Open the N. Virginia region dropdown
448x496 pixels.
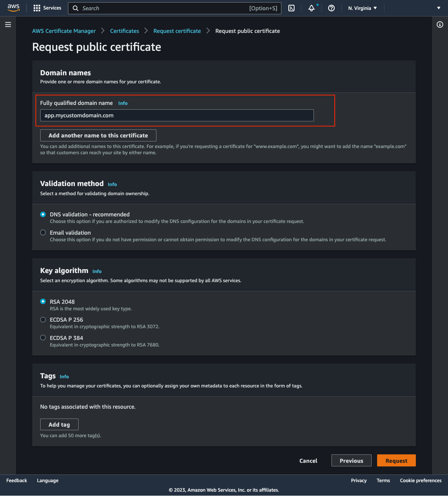362,8
